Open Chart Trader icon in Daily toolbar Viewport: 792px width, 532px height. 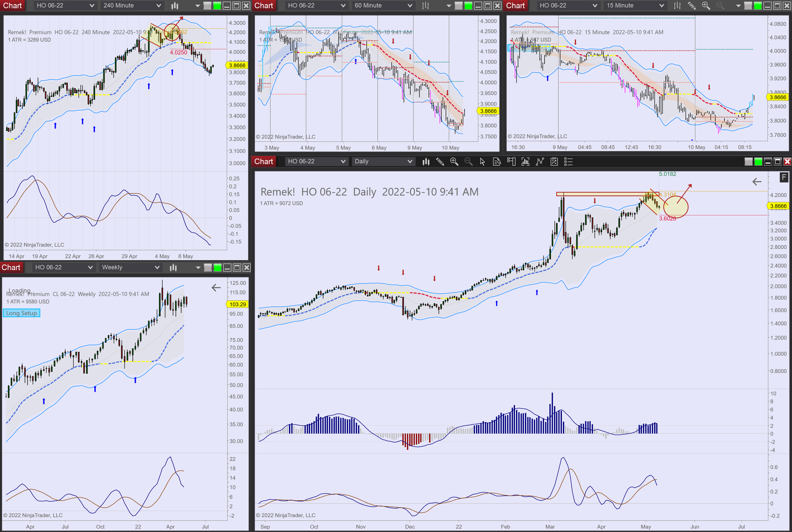click(x=511, y=161)
